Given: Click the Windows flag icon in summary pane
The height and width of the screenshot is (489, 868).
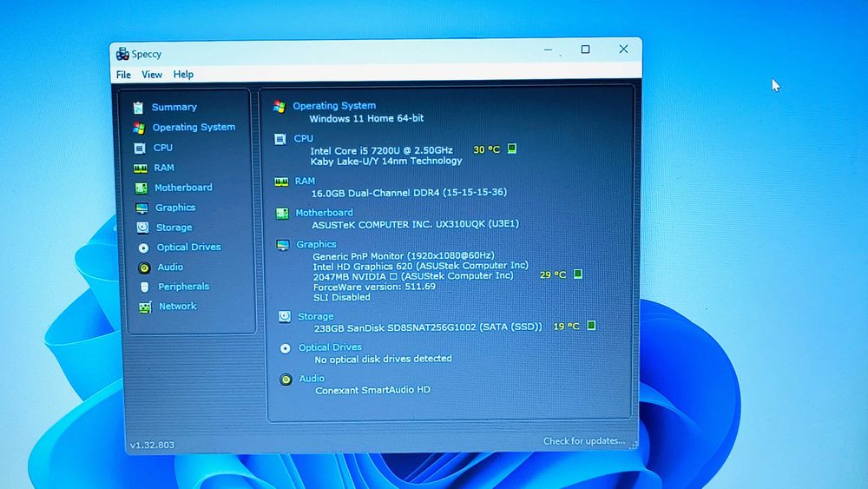Looking at the screenshot, I should coord(279,106).
